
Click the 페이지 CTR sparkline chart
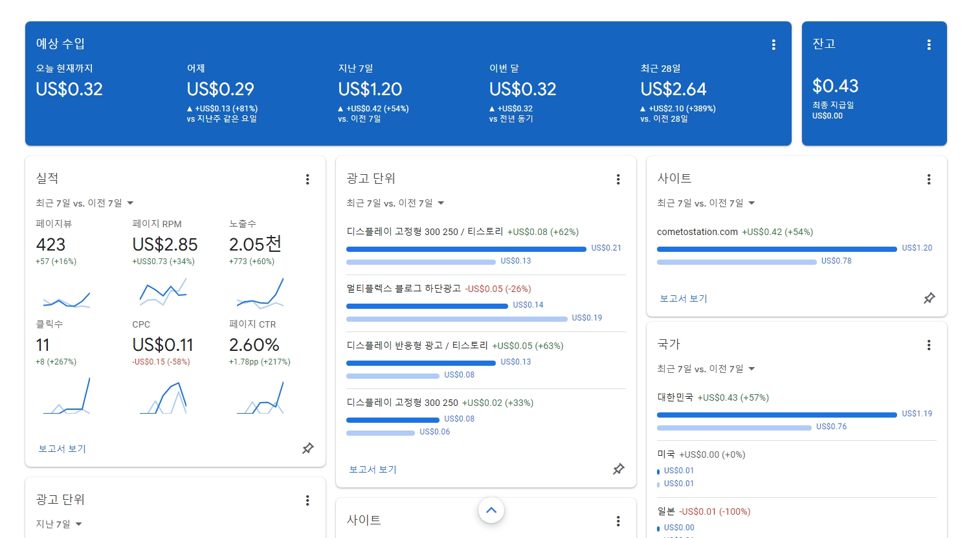click(x=260, y=398)
